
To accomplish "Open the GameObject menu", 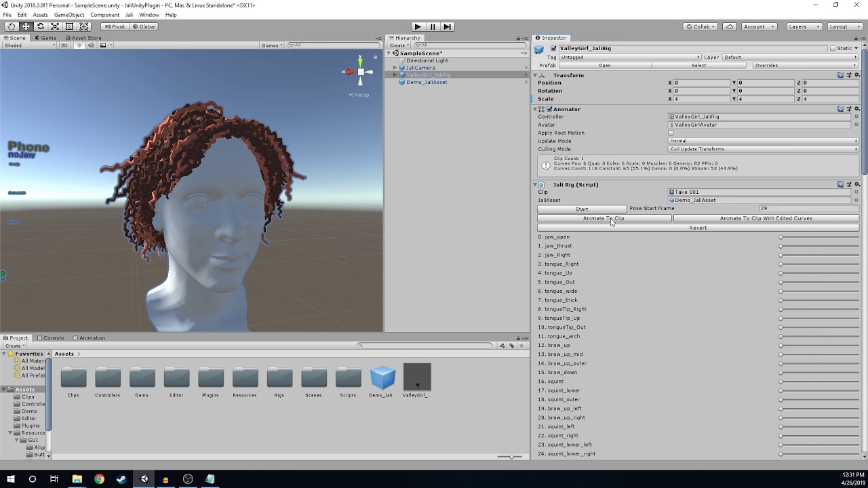I will point(68,15).
